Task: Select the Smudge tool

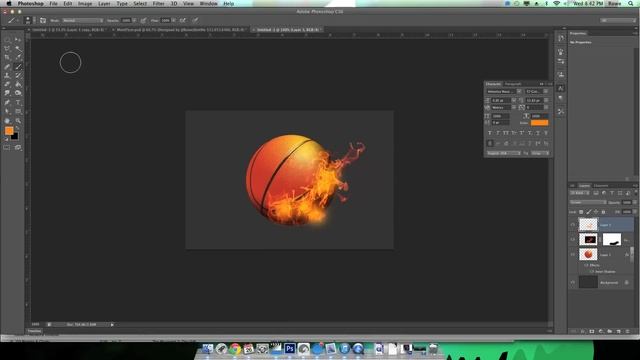Action: click(x=7, y=93)
